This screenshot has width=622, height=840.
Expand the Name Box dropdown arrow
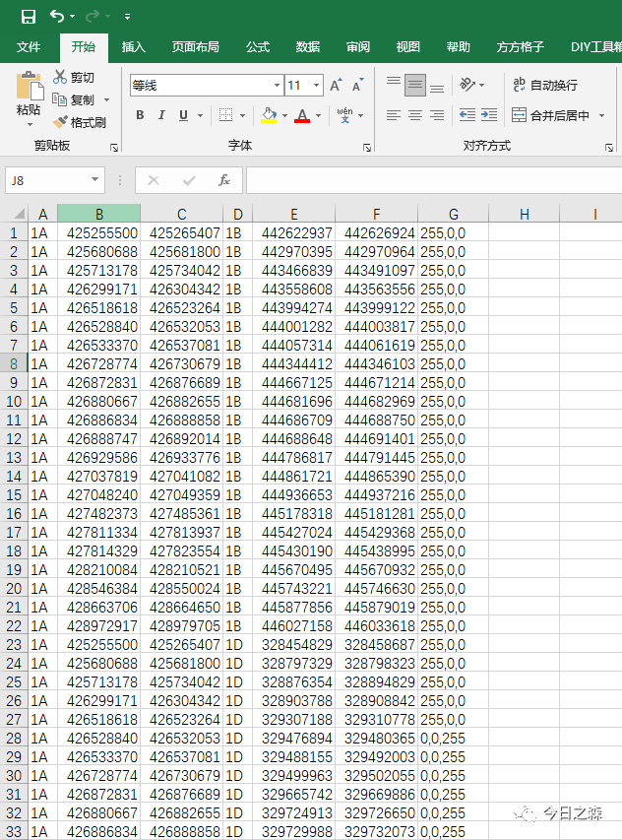[95, 180]
